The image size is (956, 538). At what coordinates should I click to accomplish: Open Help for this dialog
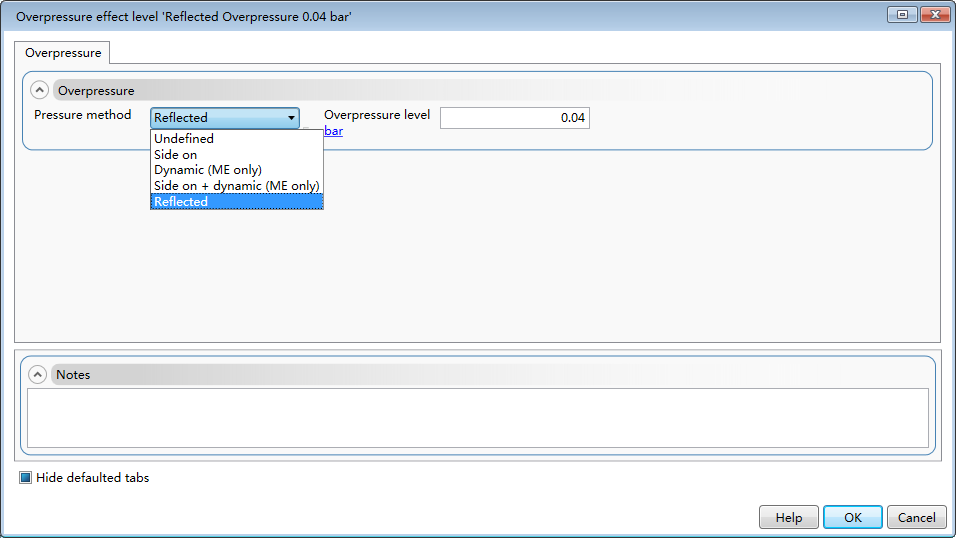point(788,517)
